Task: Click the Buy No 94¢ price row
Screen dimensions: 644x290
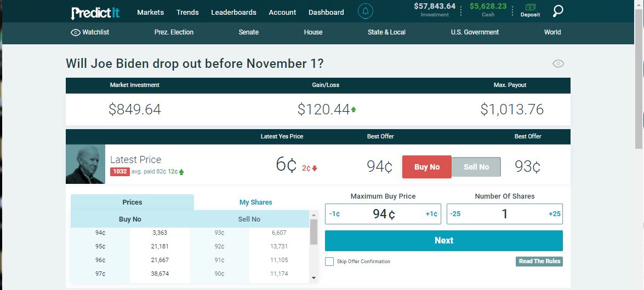Action: click(x=130, y=233)
